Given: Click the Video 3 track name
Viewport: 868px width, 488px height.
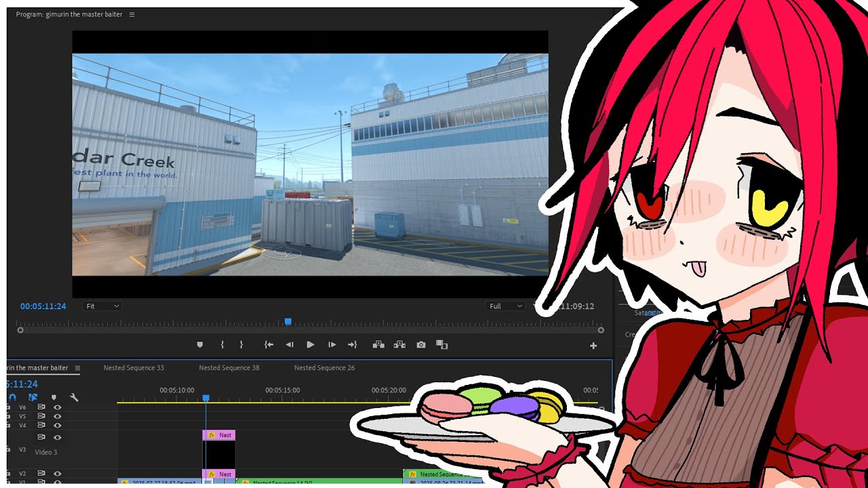Looking at the screenshot, I should [46, 452].
